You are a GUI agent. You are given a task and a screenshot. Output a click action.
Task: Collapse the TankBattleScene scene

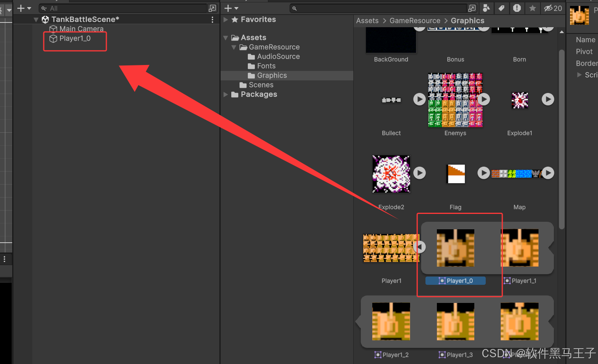click(36, 19)
